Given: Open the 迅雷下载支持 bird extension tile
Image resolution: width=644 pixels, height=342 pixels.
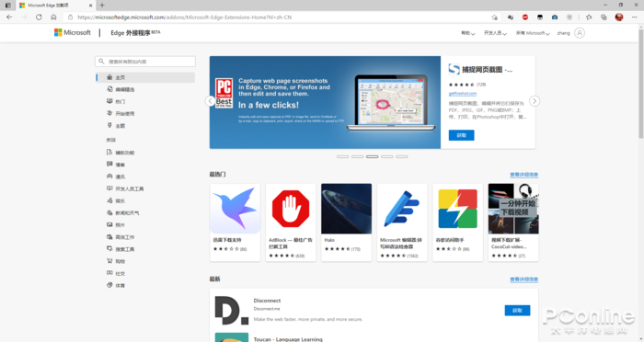Looking at the screenshot, I should 235,222.
